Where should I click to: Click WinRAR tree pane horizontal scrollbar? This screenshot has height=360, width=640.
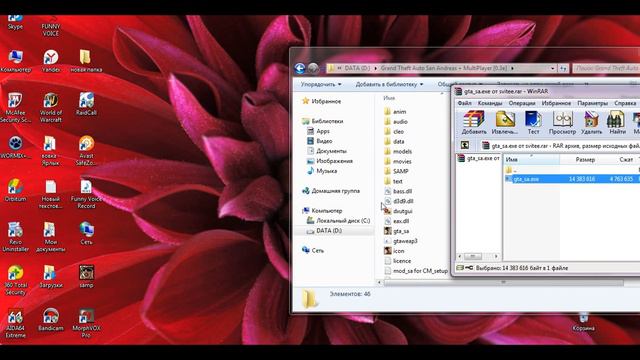478,256
